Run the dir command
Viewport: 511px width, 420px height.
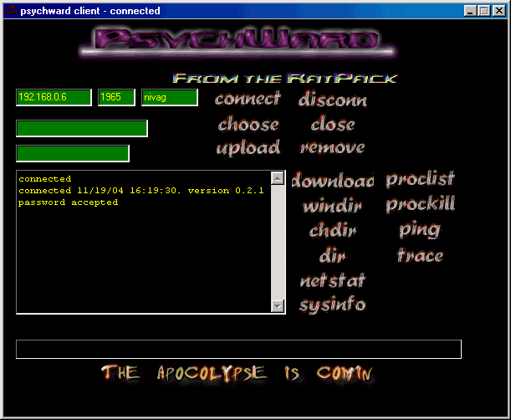tap(332, 256)
